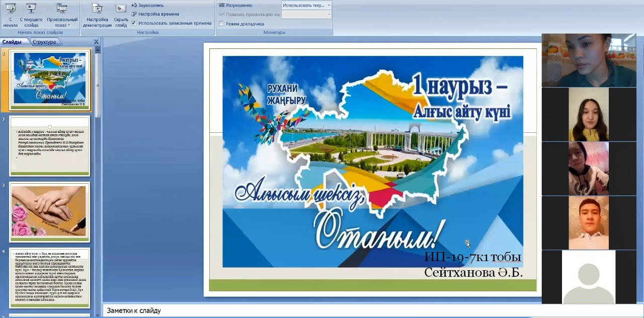This screenshot has width=644, height=318.
Task: Select fourth participant video, man in white
Action: (589, 222)
